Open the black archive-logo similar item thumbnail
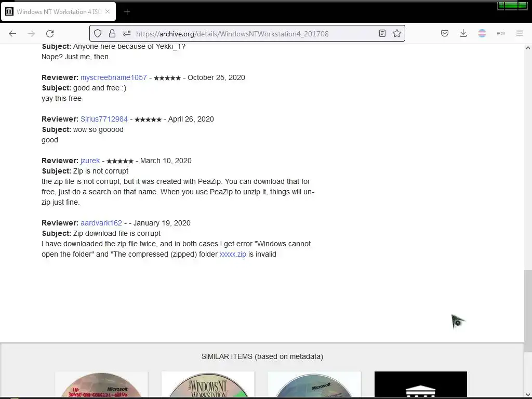532x399 pixels. click(x=421, y=384)
